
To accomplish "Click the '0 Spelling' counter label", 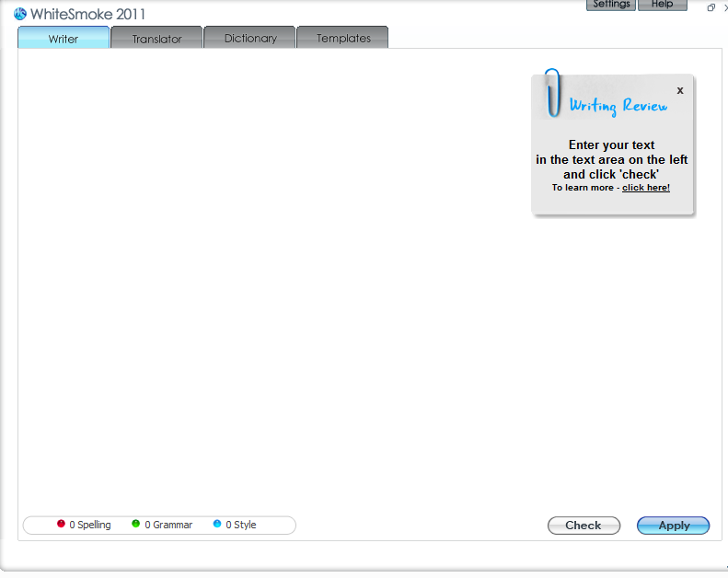I will click(x=90, y=525).
